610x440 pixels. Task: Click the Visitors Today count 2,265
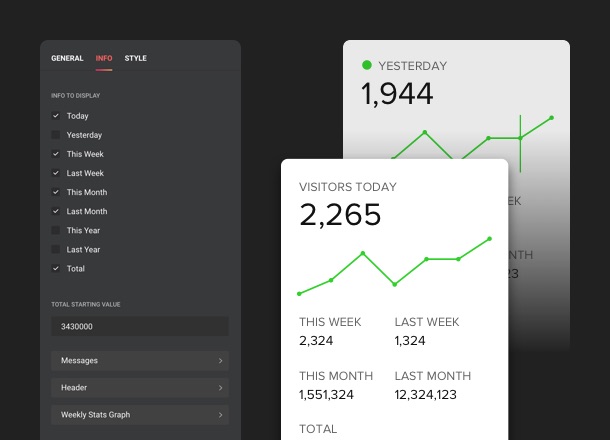[340, 215]
